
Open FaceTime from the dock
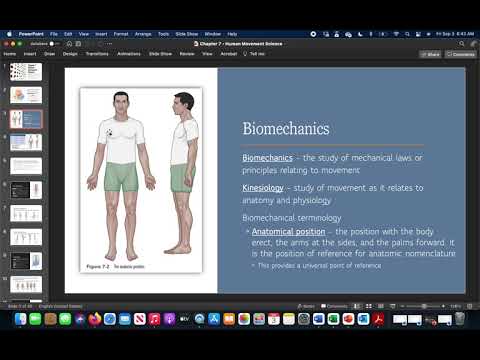[x=35, y=319]
